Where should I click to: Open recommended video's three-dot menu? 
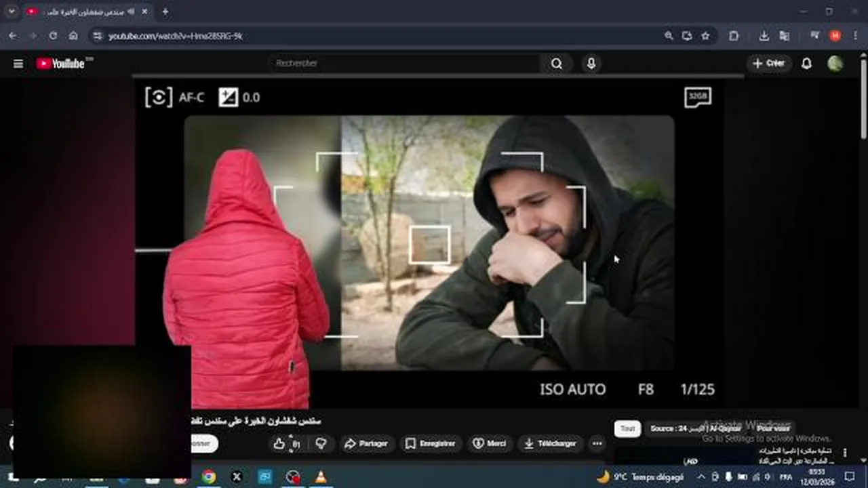(845, 453)
